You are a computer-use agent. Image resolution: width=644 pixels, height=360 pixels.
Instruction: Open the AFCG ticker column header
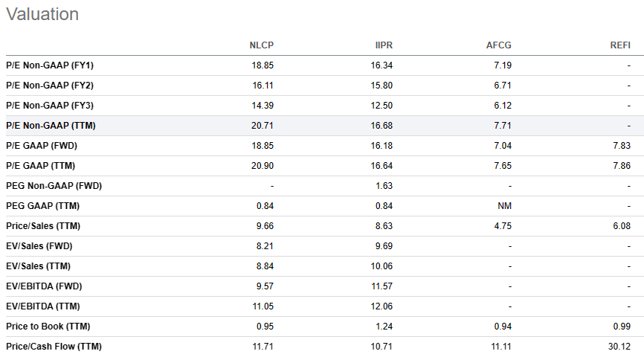(498, 45)
